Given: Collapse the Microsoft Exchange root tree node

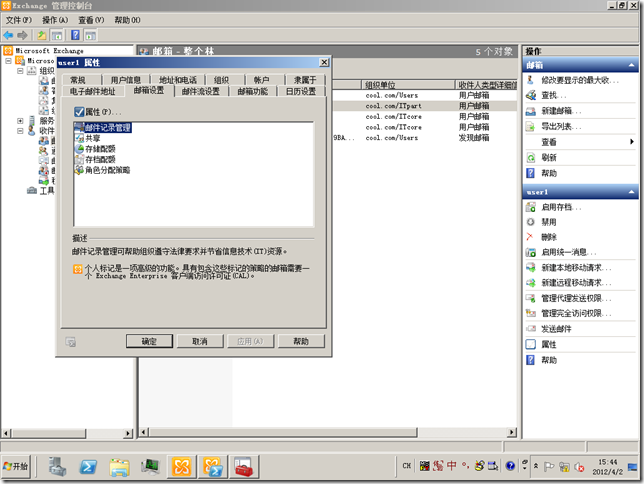Looking at the screenshot, I should pos(8,60).
